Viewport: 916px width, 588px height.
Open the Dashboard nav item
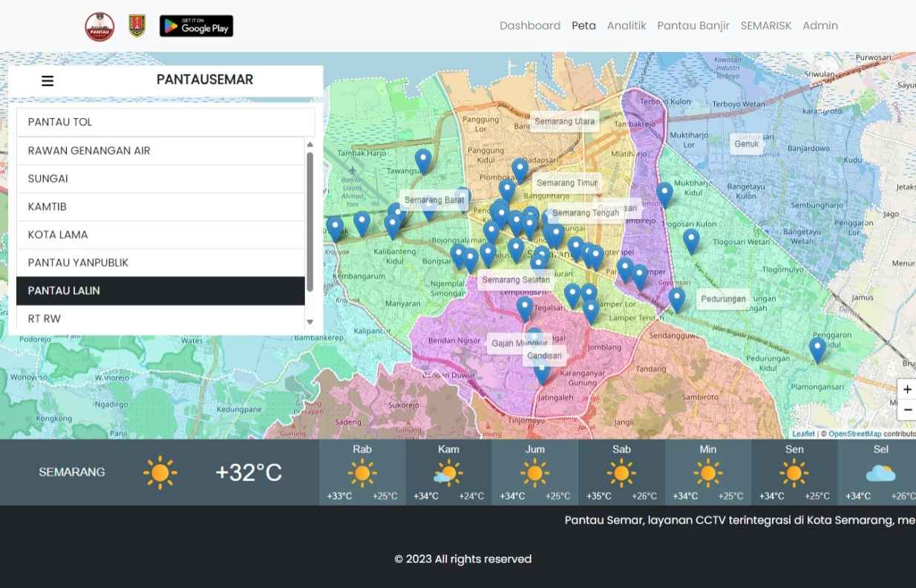tap(529, 26)
